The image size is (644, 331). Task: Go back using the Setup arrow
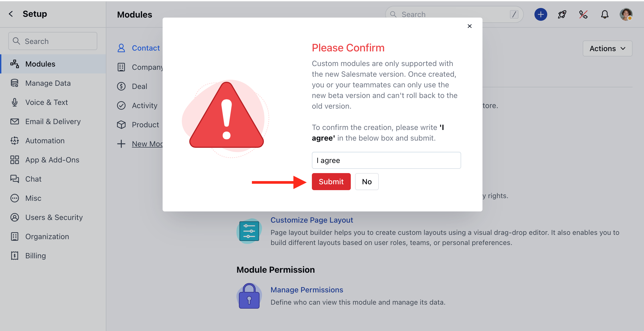[11, 14]
